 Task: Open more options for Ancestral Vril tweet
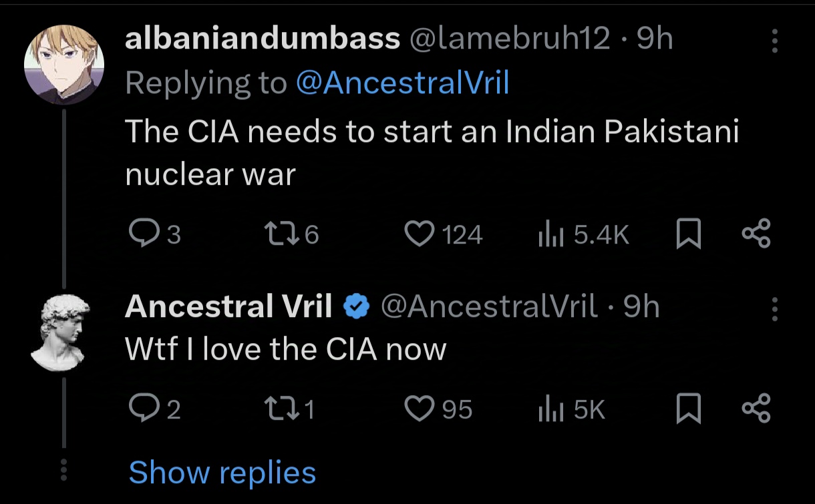775,309
